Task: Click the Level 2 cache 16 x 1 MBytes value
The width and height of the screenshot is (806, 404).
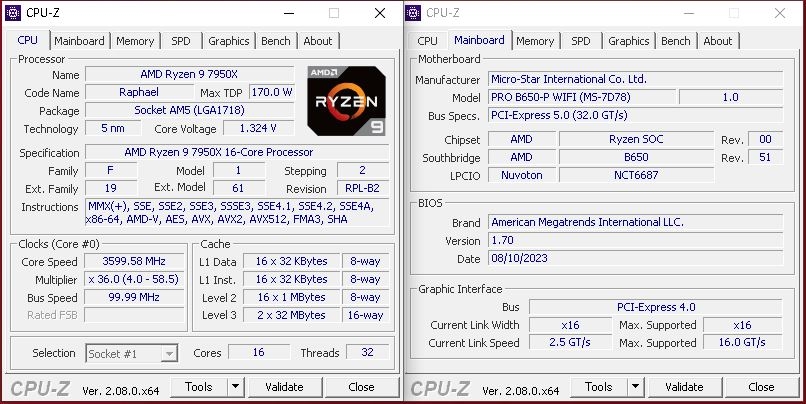Action: [291, 298]
